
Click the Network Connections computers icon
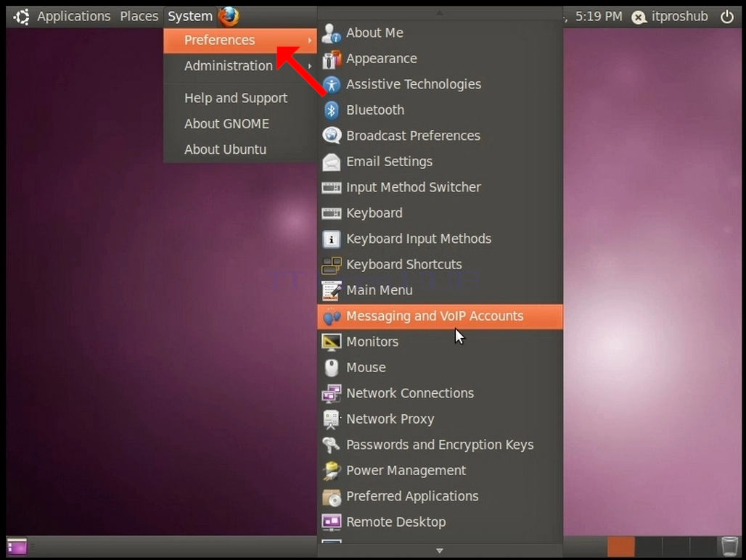(331, 393)
